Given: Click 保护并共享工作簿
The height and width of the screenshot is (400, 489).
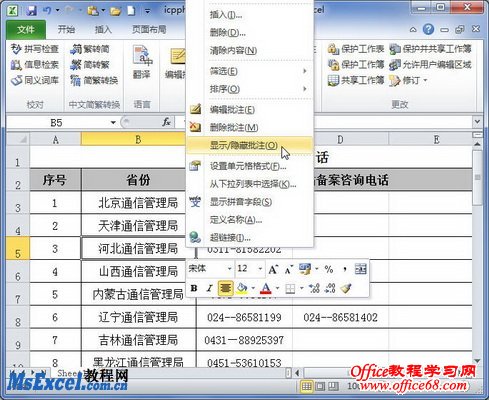Looking at the screenshot, I should pos(430,49).
